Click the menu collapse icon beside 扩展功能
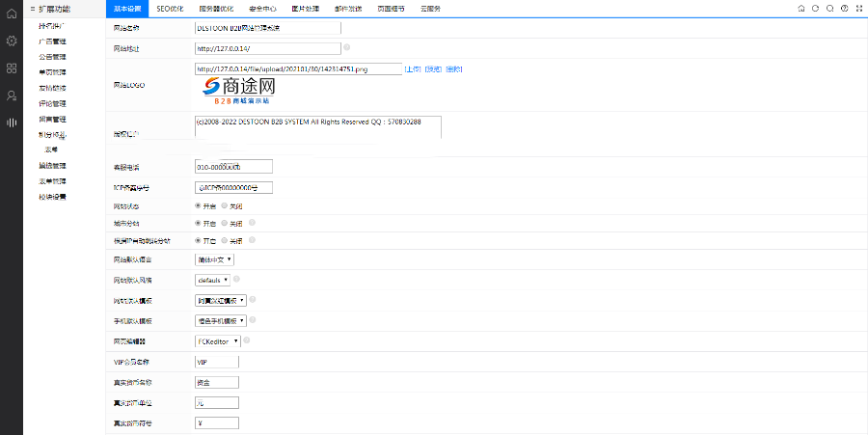This screenshot has height=435, width=868. point(33,9)
